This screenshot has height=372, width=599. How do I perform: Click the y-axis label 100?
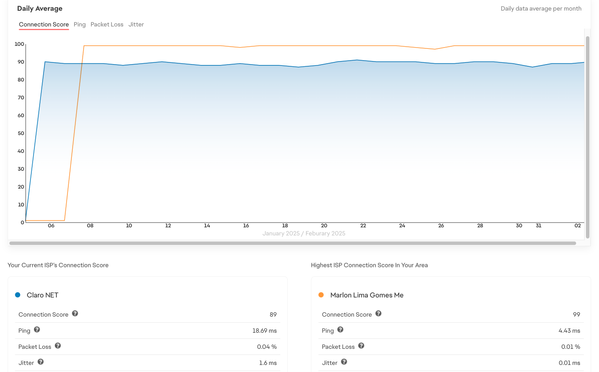tap(19, 44)
